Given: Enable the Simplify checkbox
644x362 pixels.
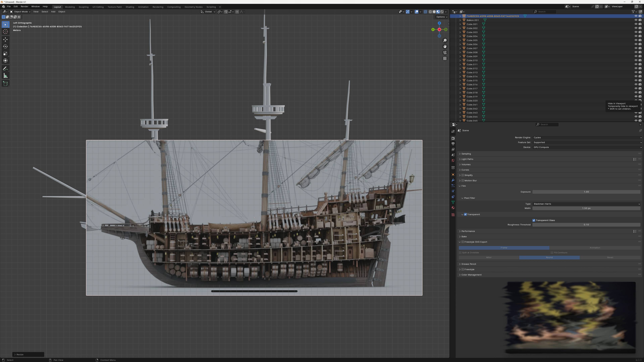Looking at the screenshot, I should (x=463, y=175).
